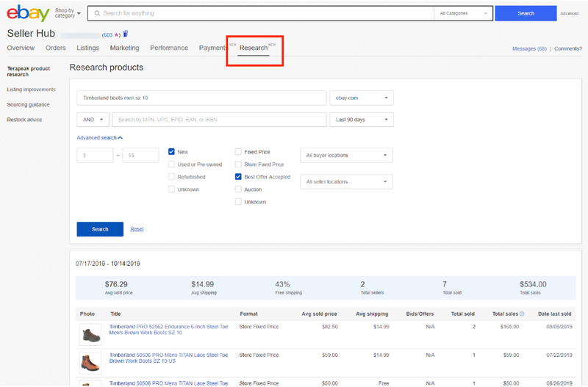The image size is (588, 387).
Task: Select the Research tab
Action: (x=254, y=48)
